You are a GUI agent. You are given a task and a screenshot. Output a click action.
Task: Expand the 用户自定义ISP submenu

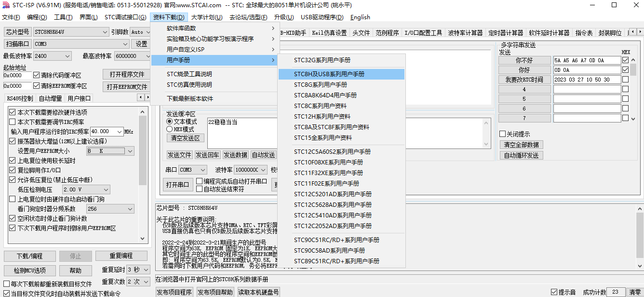point(215,50)
